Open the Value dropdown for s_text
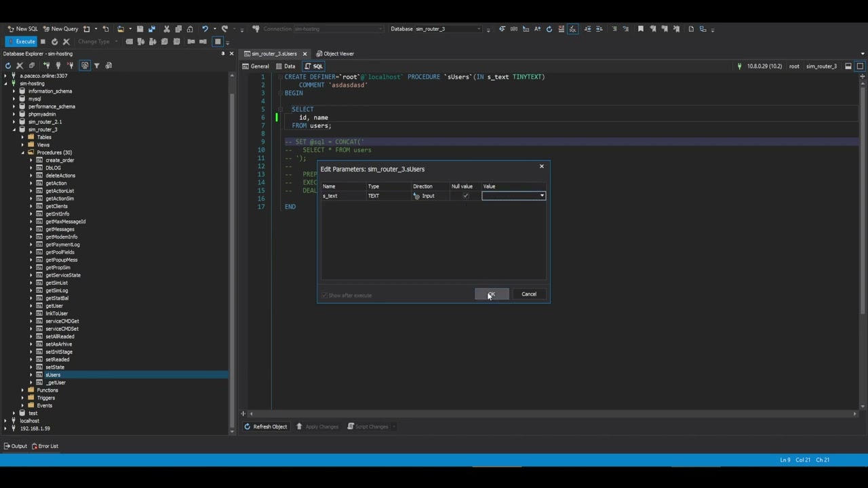Viewport: 868px width, 488px height. [542, 196]
